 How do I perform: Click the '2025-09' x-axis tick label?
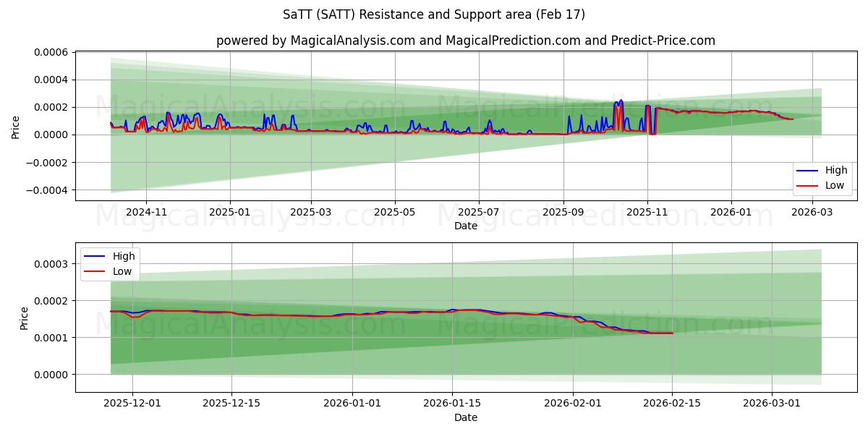tap(563, 213)
